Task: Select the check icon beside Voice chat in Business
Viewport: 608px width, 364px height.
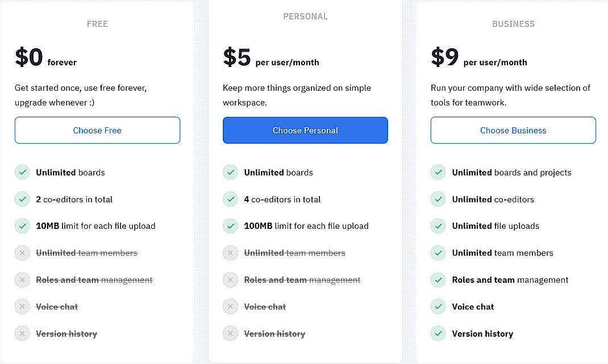Action: [x=438, y=307]
